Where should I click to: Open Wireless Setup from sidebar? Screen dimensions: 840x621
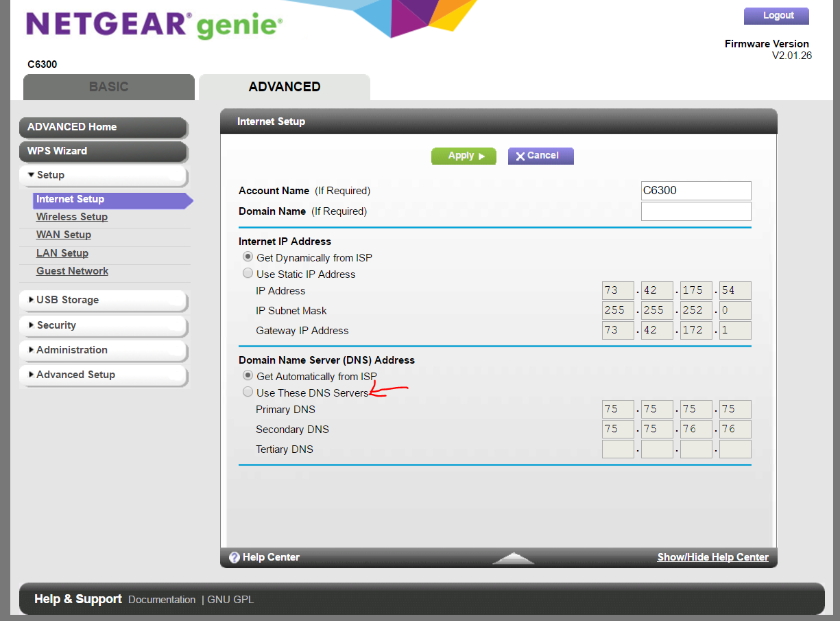[72, 217]
